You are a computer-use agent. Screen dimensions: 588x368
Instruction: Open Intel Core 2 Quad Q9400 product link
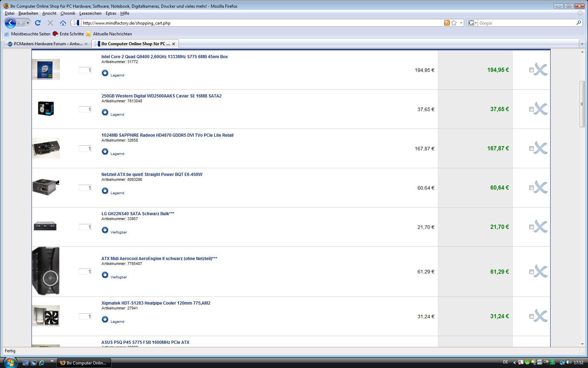click(164, 57)
